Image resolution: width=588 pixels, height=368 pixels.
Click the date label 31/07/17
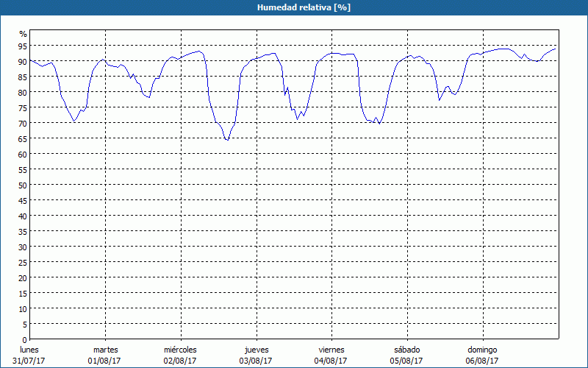(29, 361)
